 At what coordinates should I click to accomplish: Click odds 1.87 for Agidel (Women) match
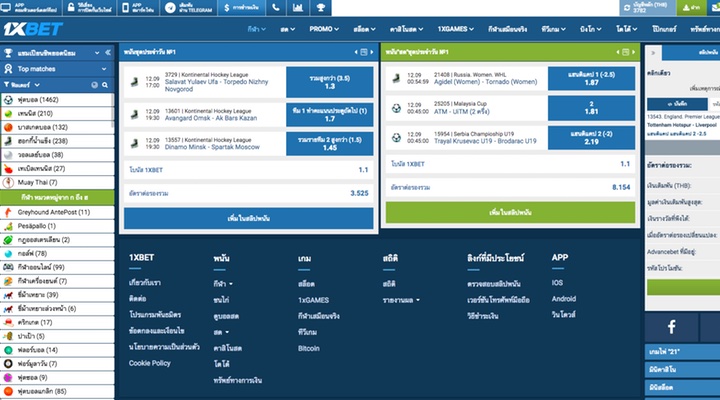[x=591, y=79]
